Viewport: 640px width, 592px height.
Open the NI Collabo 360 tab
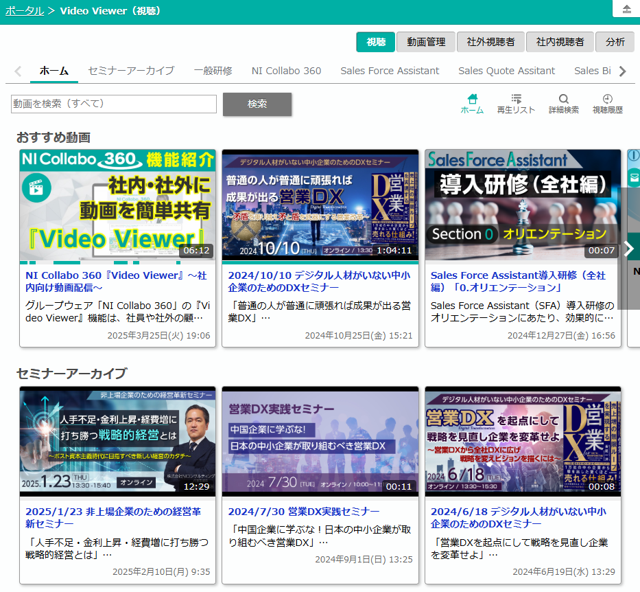pos(286,71)
